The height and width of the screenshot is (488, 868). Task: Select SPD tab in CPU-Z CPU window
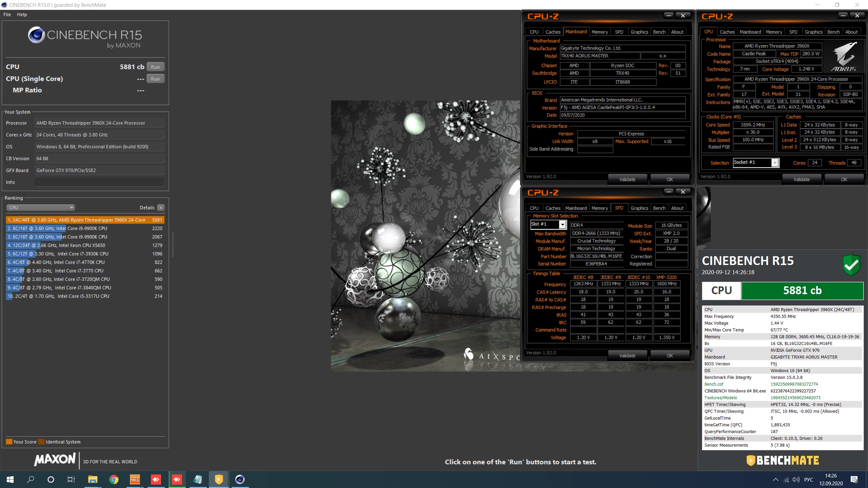tap(793, 32)
